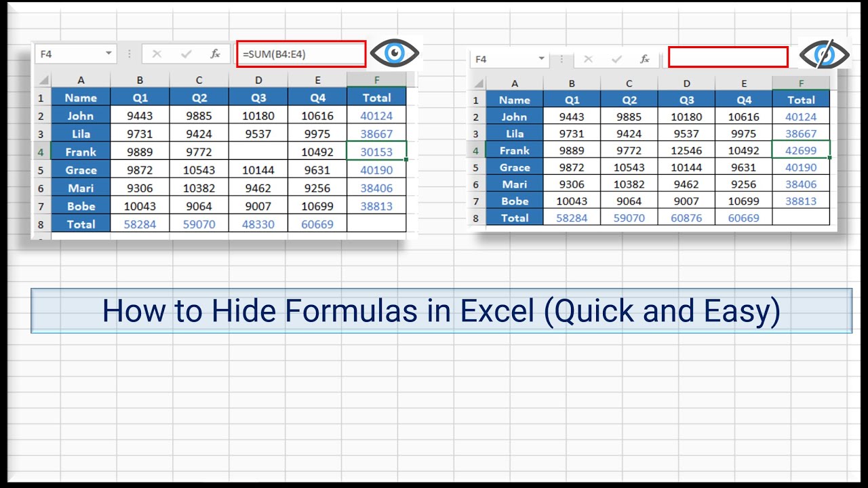Click the Insert Function fx icon in left sheet

(x=215, y=54)
